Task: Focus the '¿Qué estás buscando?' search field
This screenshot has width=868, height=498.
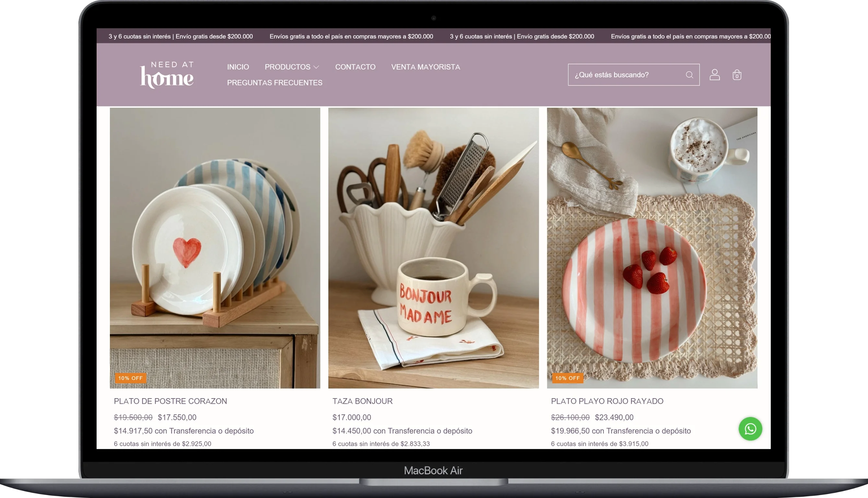Action: tap(626, 75)
